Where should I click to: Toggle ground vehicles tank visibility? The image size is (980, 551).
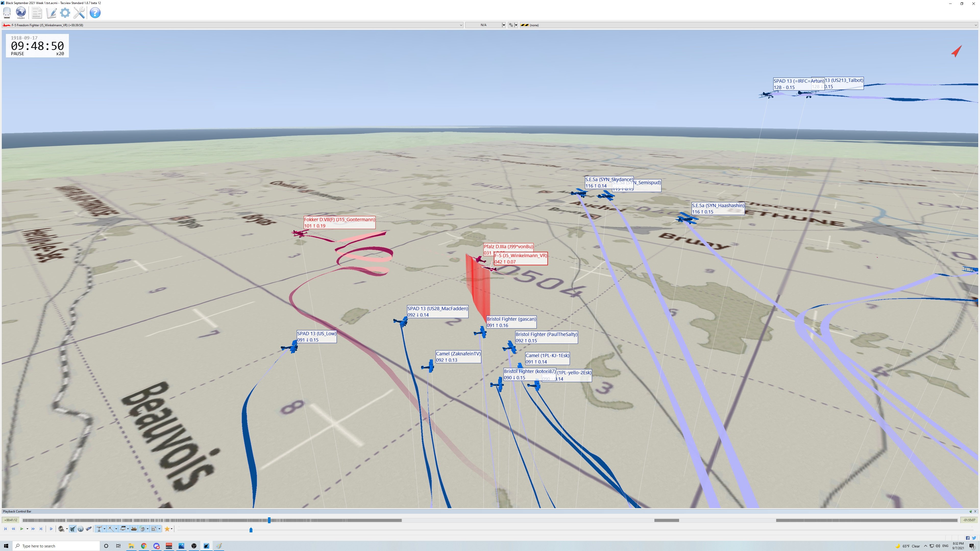[134, 529]
